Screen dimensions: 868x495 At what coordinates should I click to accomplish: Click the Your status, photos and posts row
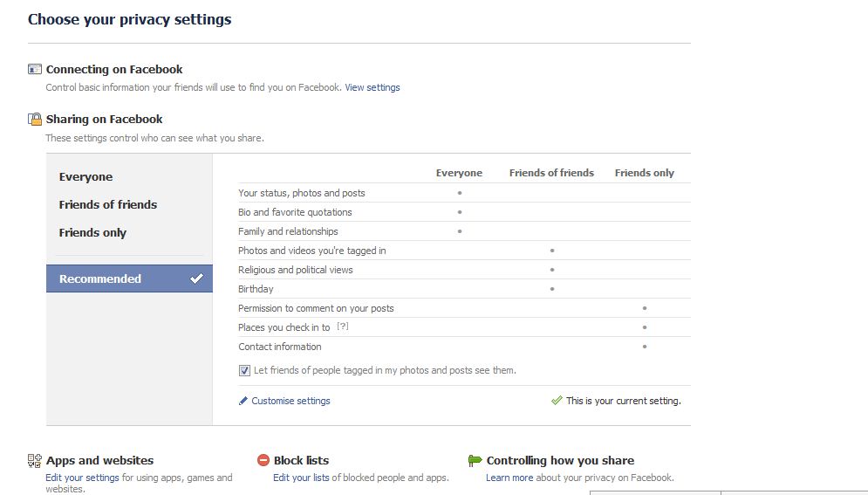[464, 193]
